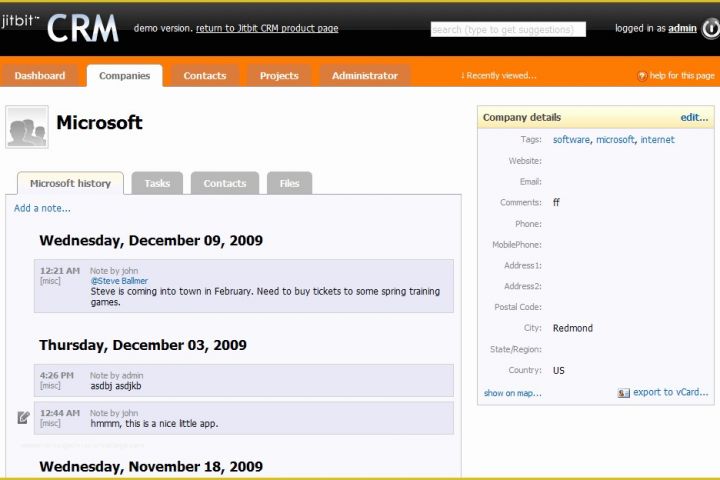Click export to vCard link
Viewport: 720px width, 480px height.
pos(671,392)
